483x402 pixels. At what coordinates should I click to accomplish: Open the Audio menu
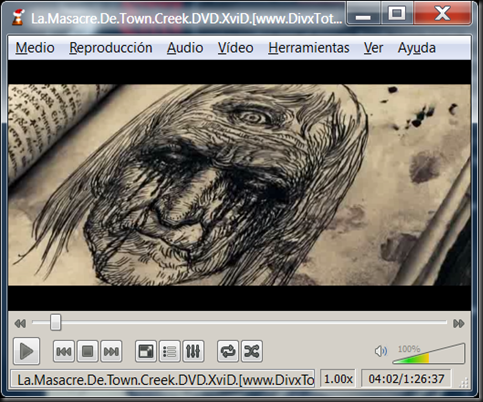coord(185,48)
